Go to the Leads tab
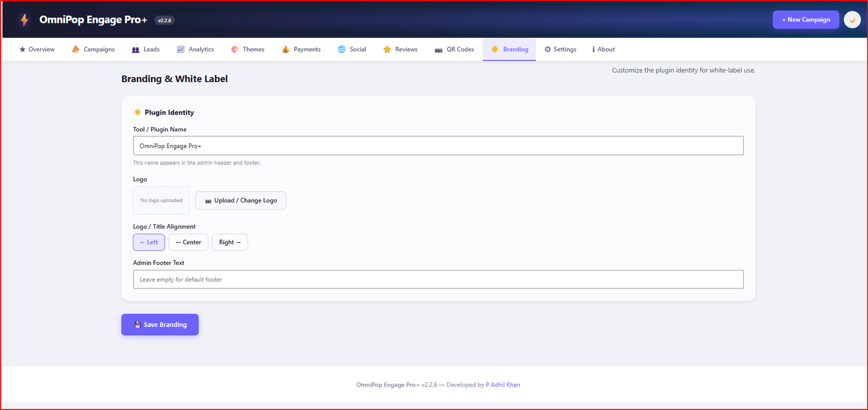The width and height of the screenshot is (868, 410). click(146, 49)
